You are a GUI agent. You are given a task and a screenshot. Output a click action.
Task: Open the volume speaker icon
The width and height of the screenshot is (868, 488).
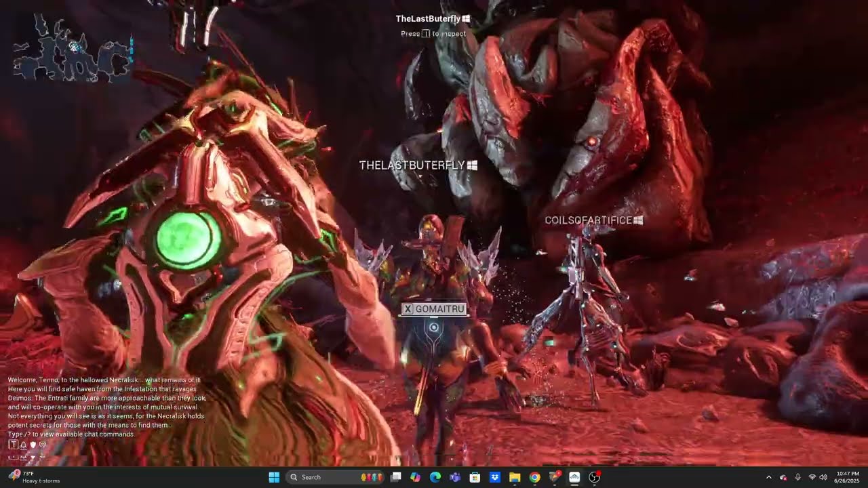pyautogui.click(x=823, y=477)
